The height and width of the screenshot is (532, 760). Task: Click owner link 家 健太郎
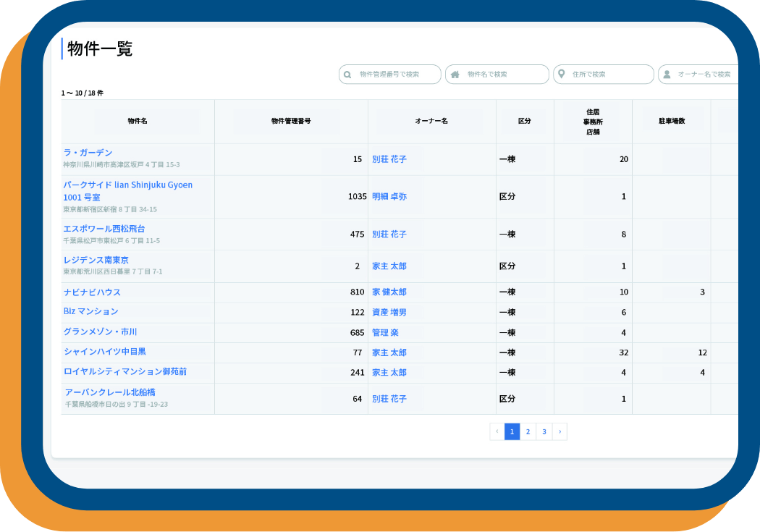coord(389,292)
